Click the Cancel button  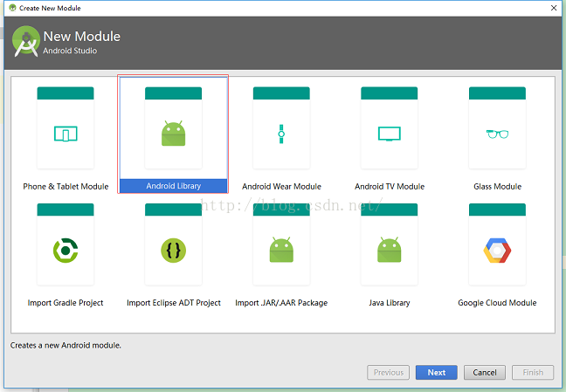coord(485,372)
